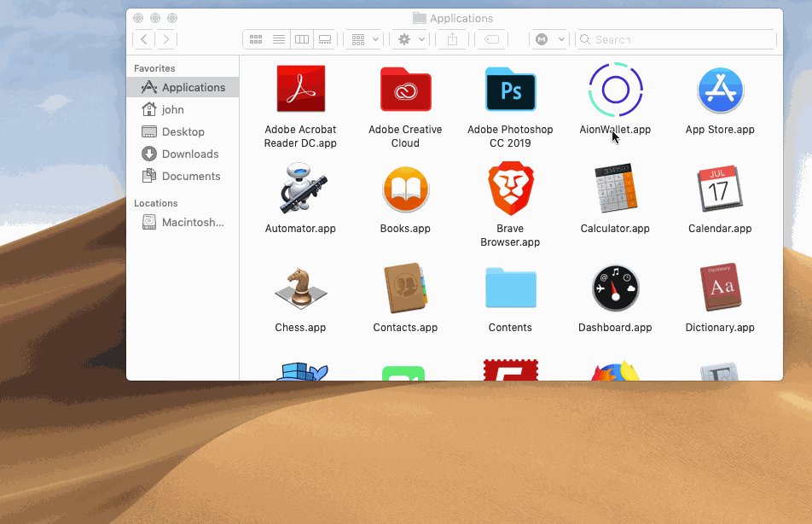The width and height of the screenshot is (812, 524).
Task: Click the Applications folder icon in title bar
Action: pos(420,18)
